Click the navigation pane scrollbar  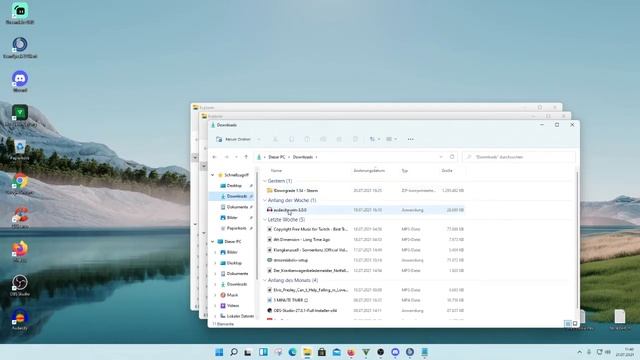click(257, 227)
